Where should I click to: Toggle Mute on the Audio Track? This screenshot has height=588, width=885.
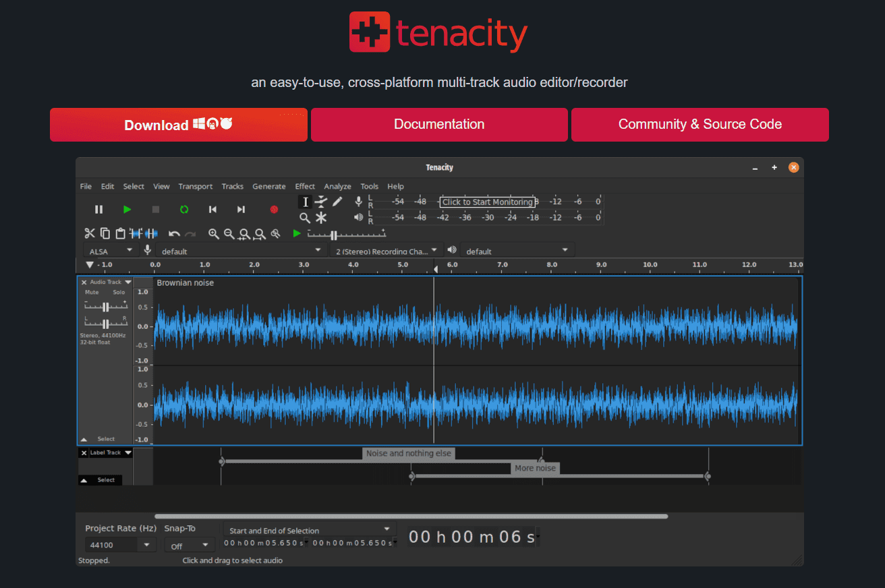coord(92,292)
